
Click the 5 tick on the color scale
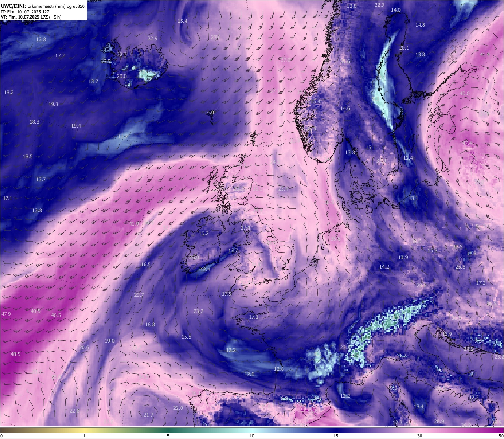(168, 436)
